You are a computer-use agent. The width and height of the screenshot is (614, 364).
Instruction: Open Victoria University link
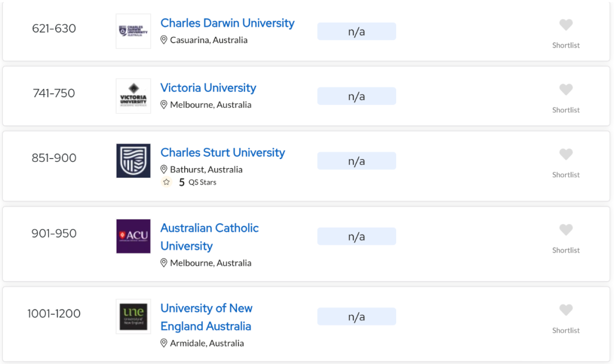click(208, 88)
